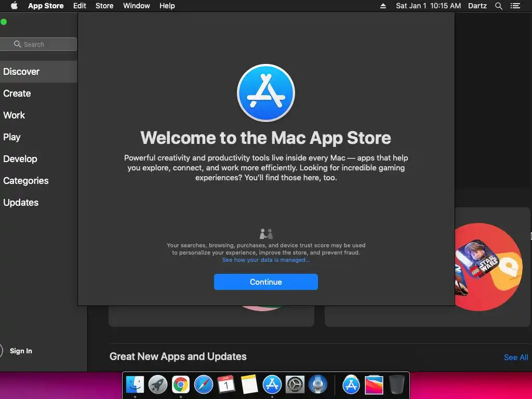Image resolution: width=532 pixels, height=399 pixels.
Task: Open the Work section in the sidebar
Action: point(14,115)
